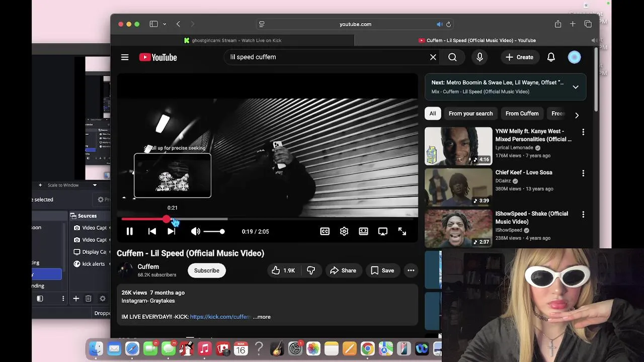
Task: Open options menu for YNW Melly video
Action: (583, 132)
